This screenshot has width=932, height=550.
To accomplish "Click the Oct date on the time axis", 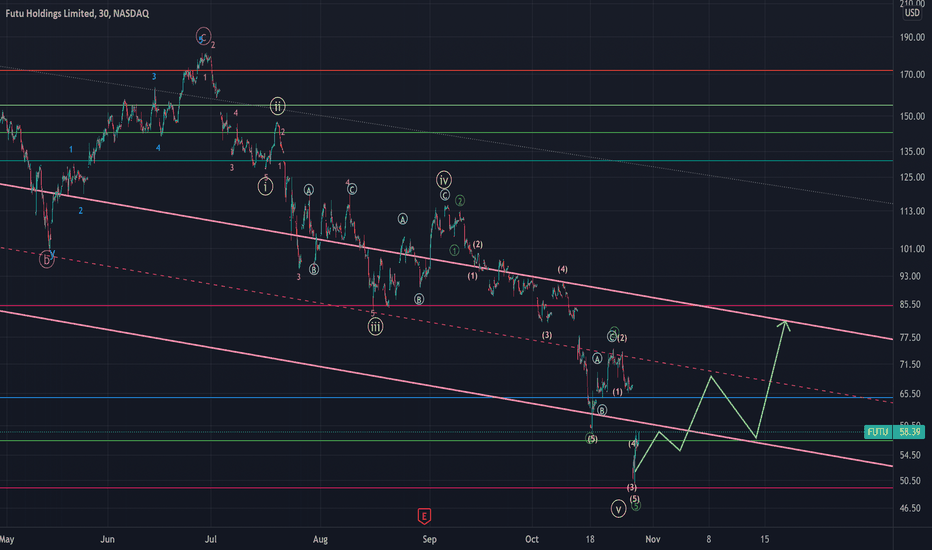I will coord(532,539).
